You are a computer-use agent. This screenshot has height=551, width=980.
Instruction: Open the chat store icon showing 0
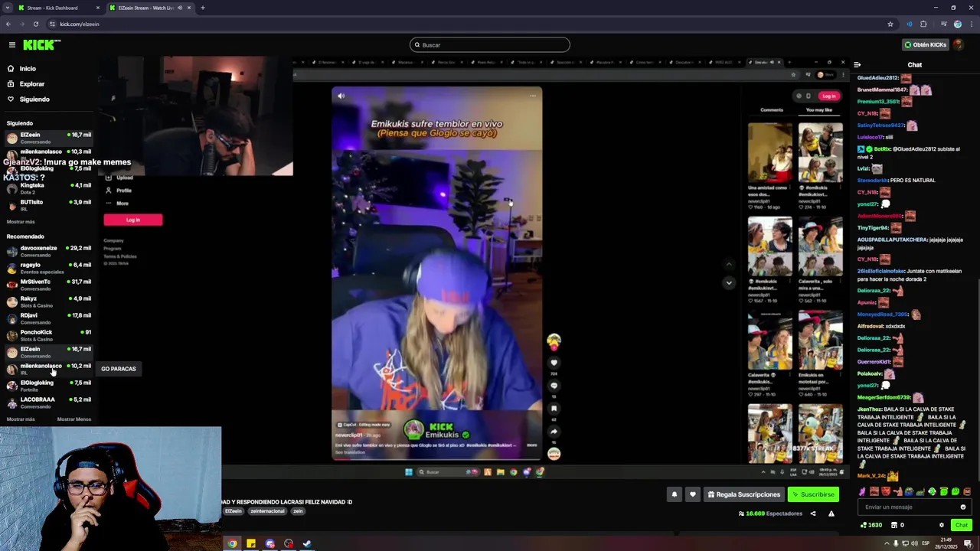click(x=897, y=525)
